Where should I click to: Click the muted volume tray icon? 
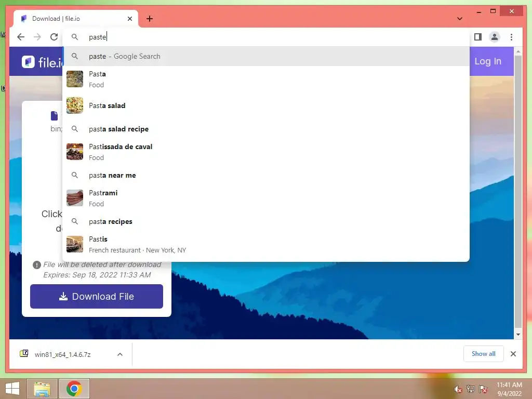point(458,390)
